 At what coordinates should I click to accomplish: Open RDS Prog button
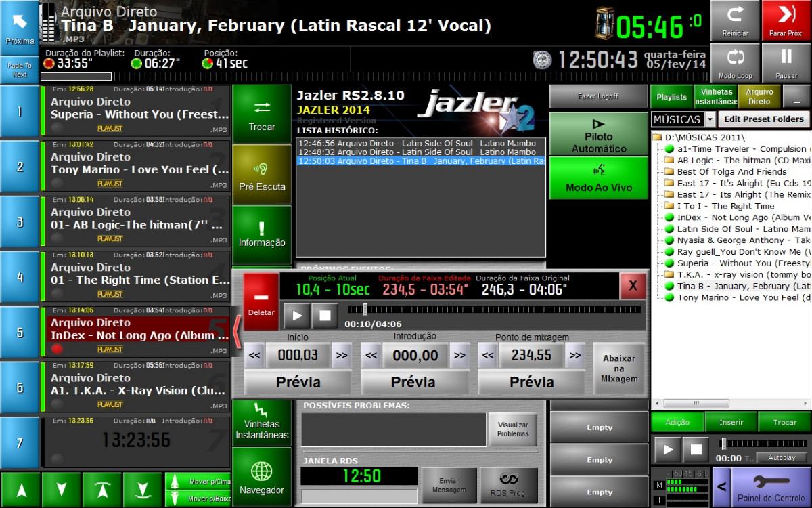pos(508,485)
